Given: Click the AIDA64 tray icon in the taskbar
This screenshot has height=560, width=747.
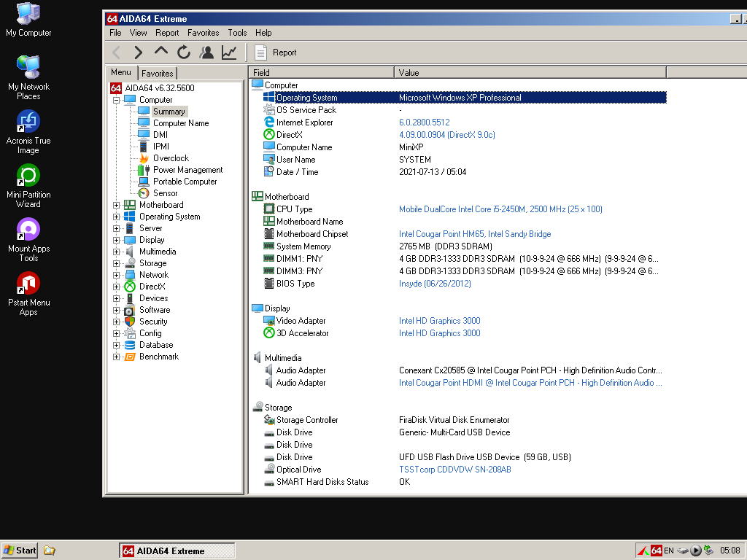Looking at the screenshot, I should (656, 551).
